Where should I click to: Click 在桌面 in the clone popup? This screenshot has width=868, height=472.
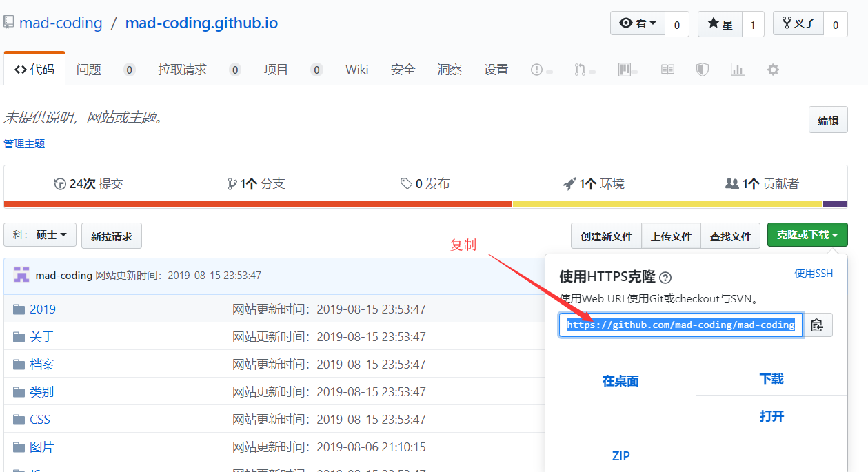coord(620,381)
